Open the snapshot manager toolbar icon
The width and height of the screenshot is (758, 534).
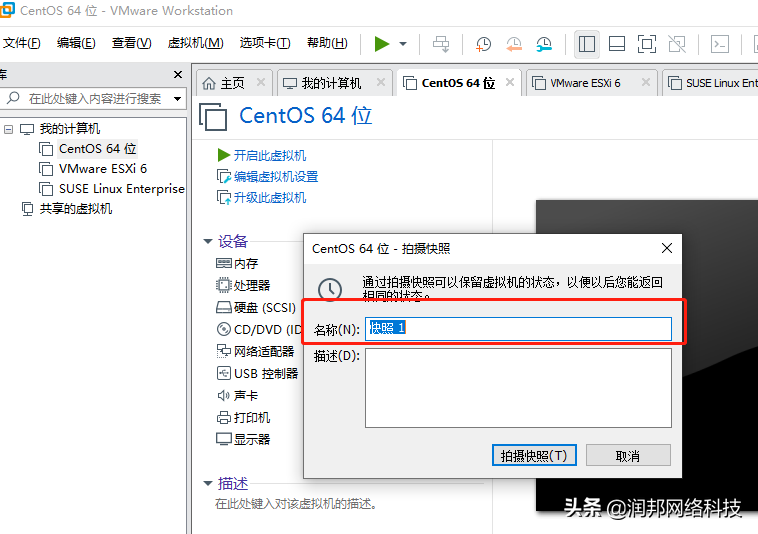(544, 44)
